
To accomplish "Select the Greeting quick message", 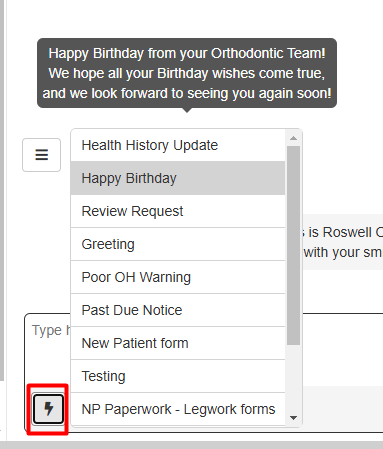I will pos(178,244).
